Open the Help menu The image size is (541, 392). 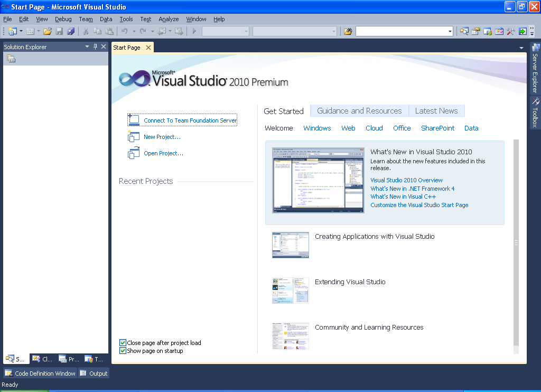(x=219, y=20)
